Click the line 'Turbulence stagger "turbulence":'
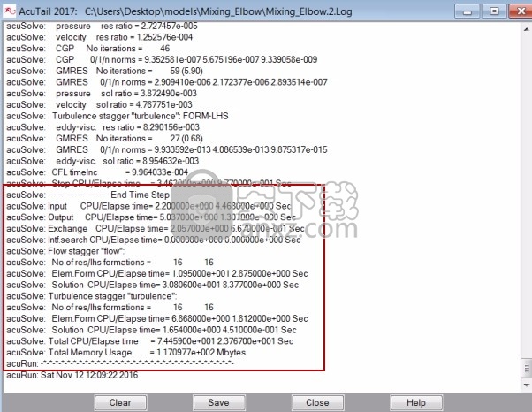The image size is (532, 412). pos(92,296)
